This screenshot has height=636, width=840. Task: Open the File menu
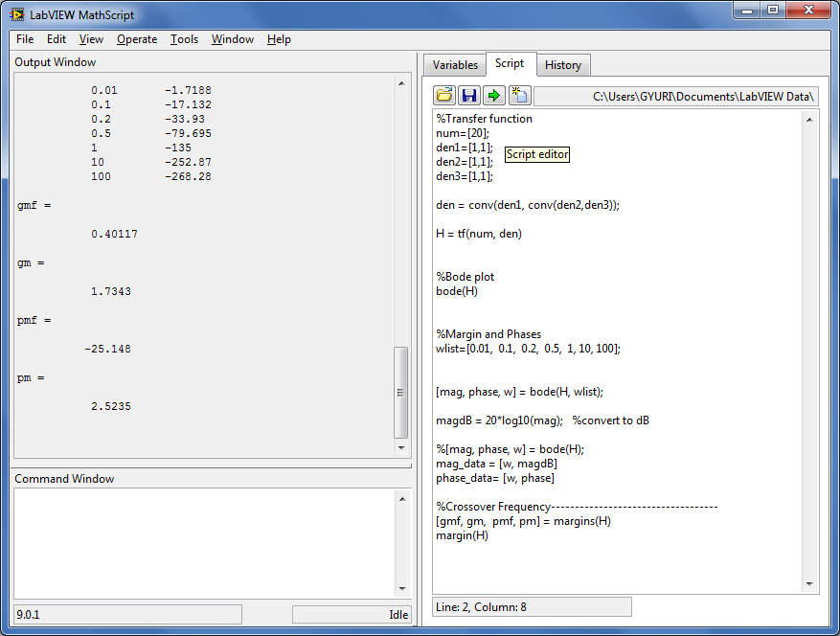pyautogui.click(x=25, y=39)
